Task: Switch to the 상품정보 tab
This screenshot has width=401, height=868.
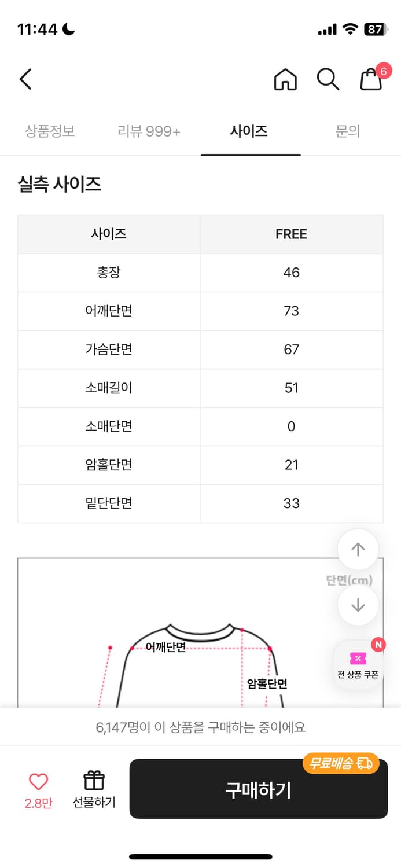Action: 50,131
